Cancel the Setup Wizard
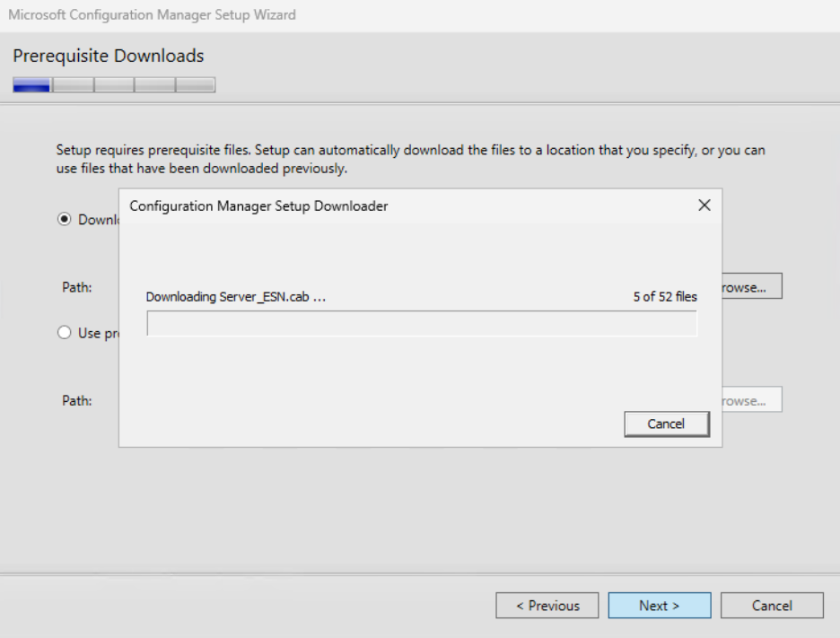Viewport: 840px width, 638px height. 771,605
